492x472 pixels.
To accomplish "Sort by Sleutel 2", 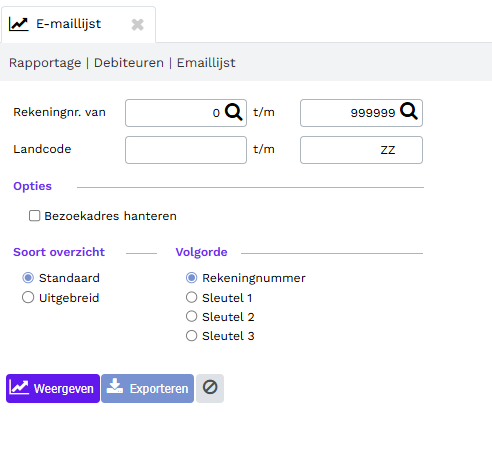I will 191,316.
